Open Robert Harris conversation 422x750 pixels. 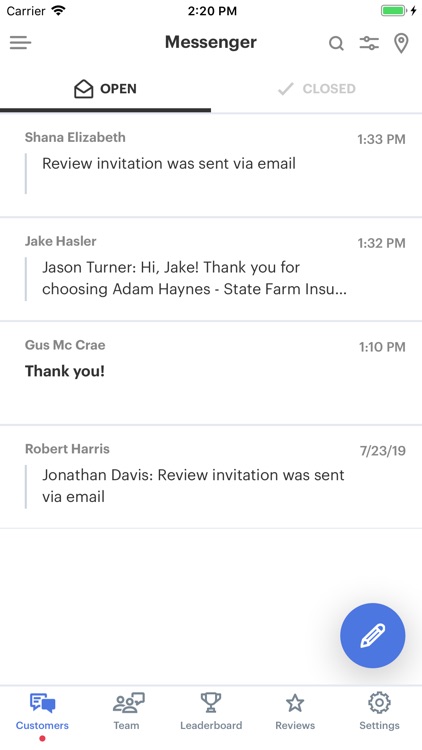(x=211, y=477)
